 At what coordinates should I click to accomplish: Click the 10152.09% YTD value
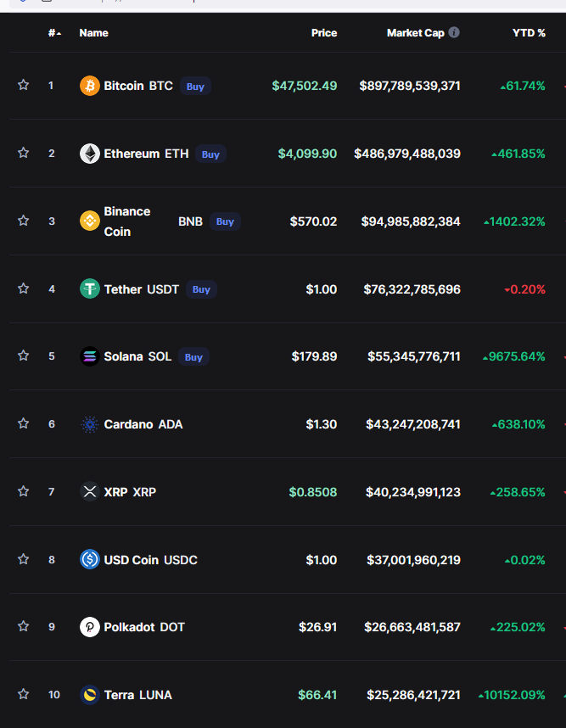[512, 695]
